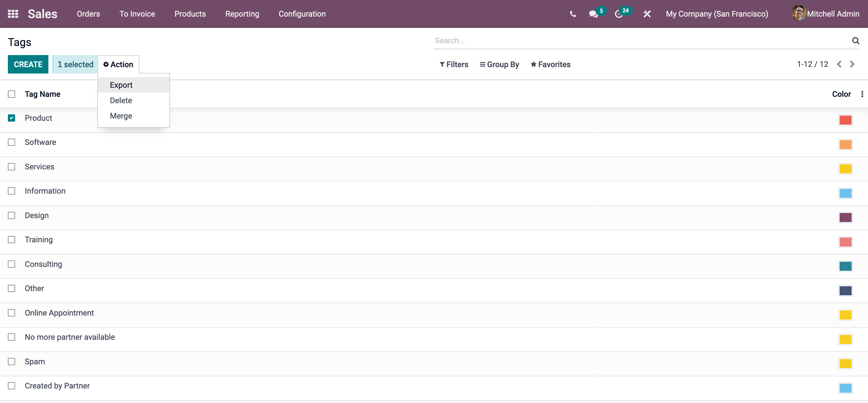Open My Company (San Francisco) switcher
The width and height of the screenshot is (868, 403).
717,14
